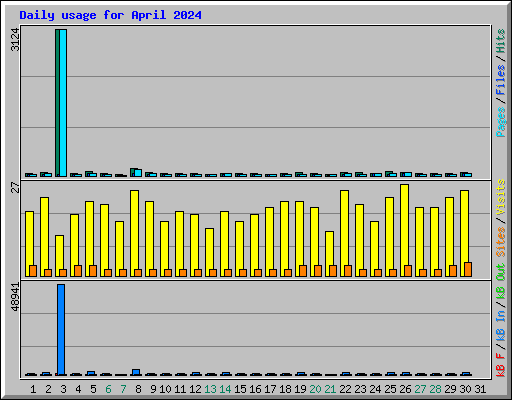512x400 pixels.
Task: Click the kB F legend label
Action: click(501, 365)
